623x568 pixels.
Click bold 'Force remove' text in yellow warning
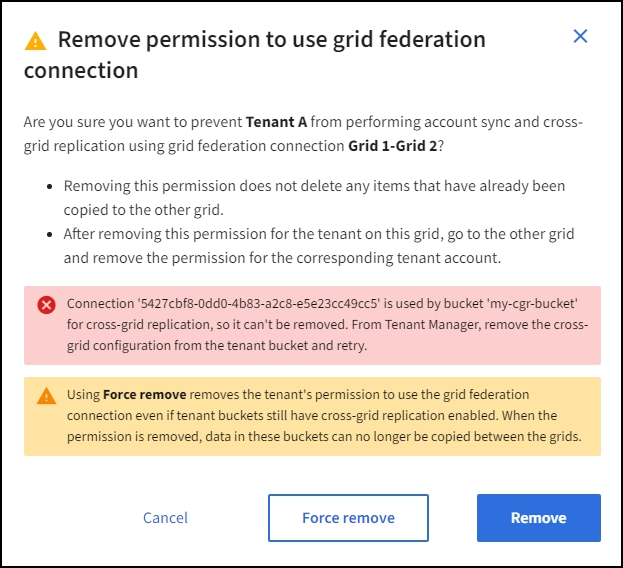tap(136, 395)
